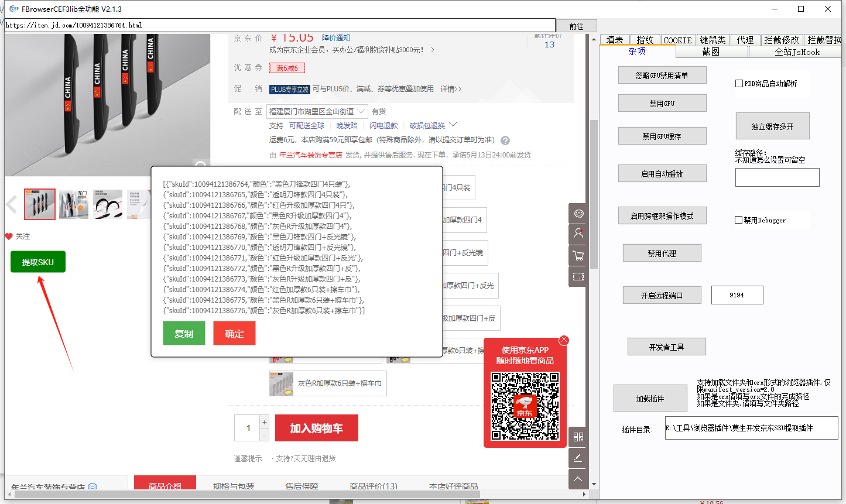Switch to the 全站JsHook tab

(x=797, y=52)
